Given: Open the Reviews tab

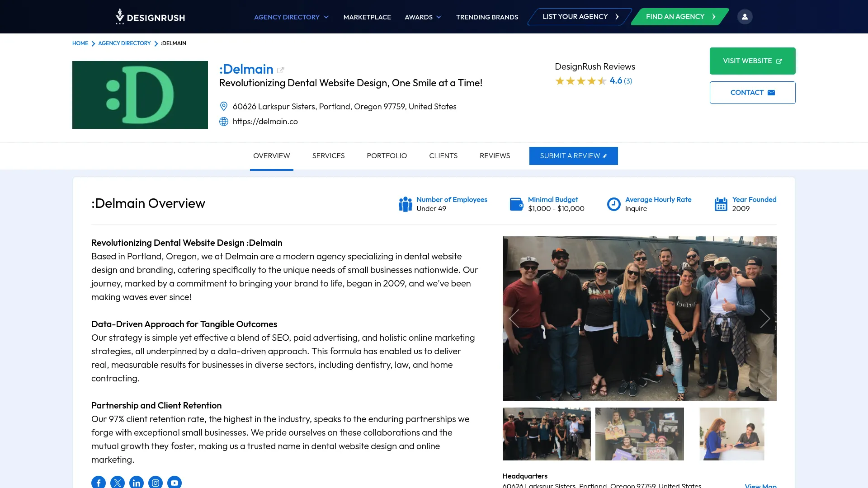Looking at the screenshot, I should [x=495, y=155].
